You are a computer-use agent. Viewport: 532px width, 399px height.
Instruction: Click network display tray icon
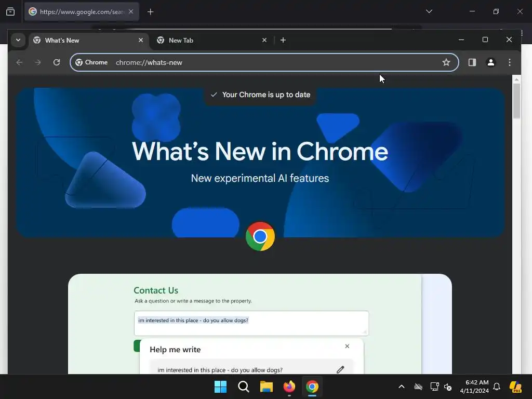coord(434,387)
